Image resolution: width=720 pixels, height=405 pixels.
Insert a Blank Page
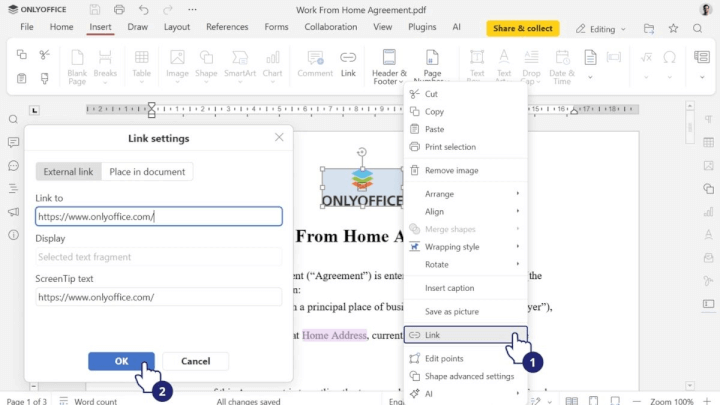77,67
